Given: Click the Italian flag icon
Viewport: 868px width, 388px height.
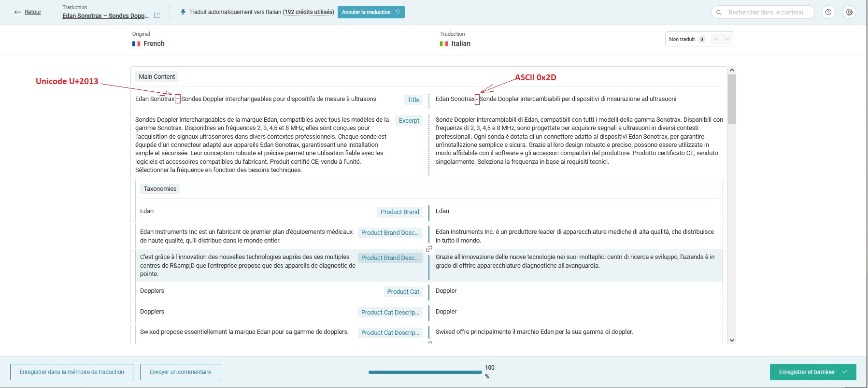Looking at the screenshot, I should pyautogui.click(x=444, y=43).
